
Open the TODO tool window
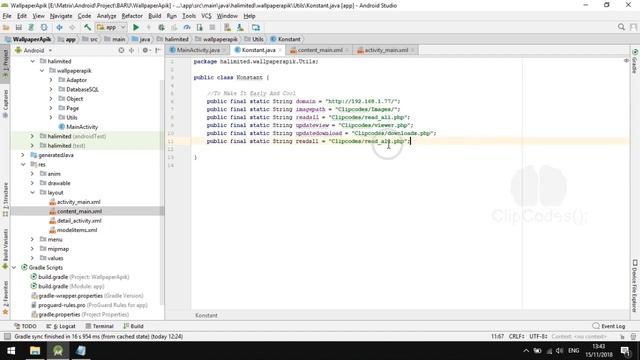coord(25,326)
